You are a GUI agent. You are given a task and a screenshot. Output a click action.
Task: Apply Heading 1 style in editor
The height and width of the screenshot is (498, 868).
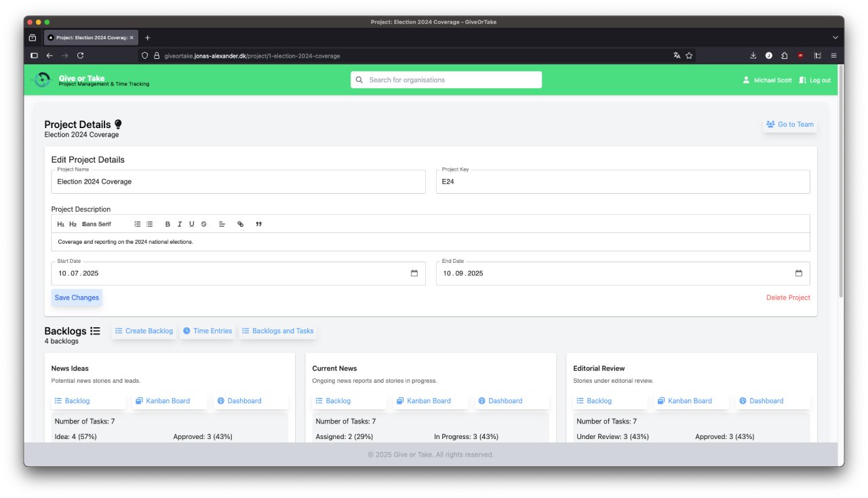(60, 224)
